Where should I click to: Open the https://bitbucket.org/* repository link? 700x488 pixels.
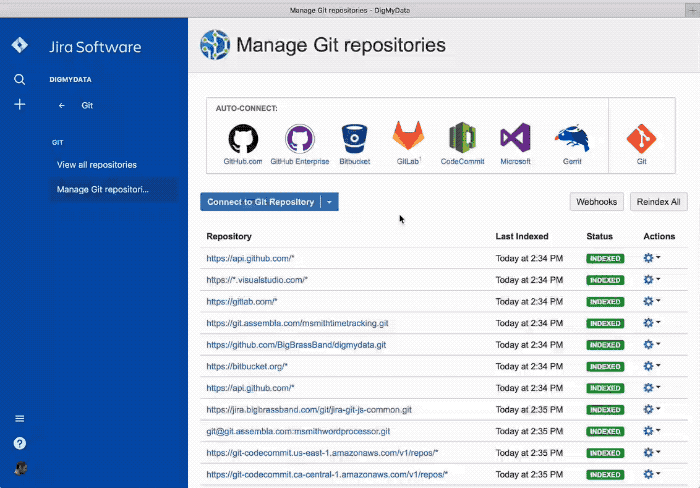[x=247, y=366]
